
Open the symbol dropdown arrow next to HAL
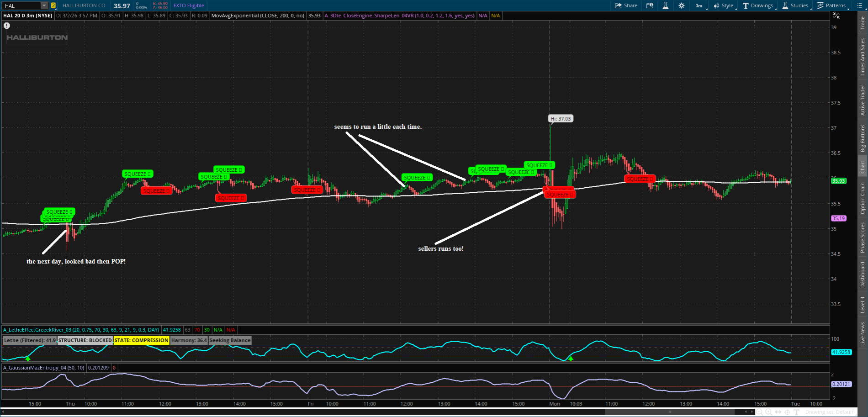[x=43, y=5]
